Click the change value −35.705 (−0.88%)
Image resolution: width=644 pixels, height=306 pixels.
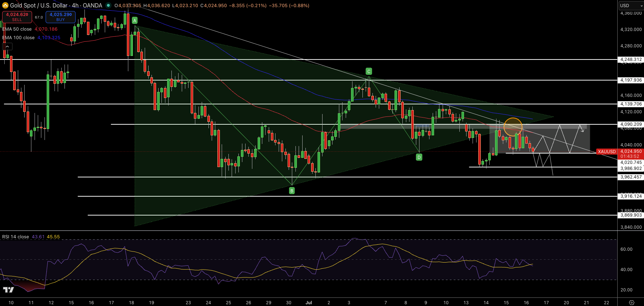pyautogui.click(x=289, y=6)
